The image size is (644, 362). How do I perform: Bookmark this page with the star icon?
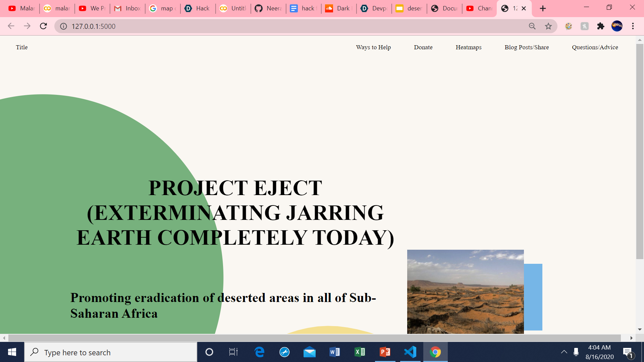[548, 26]
